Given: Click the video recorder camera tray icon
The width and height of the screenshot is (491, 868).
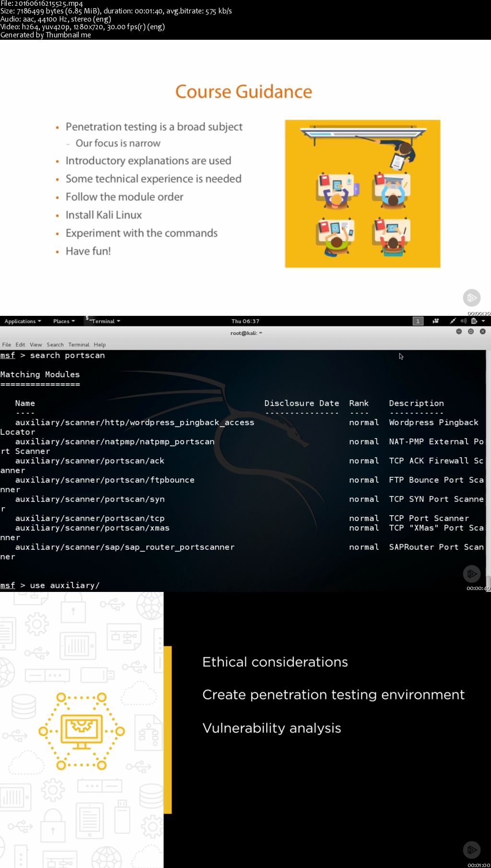Looking at the screenshot, I should tap(435, 321).
